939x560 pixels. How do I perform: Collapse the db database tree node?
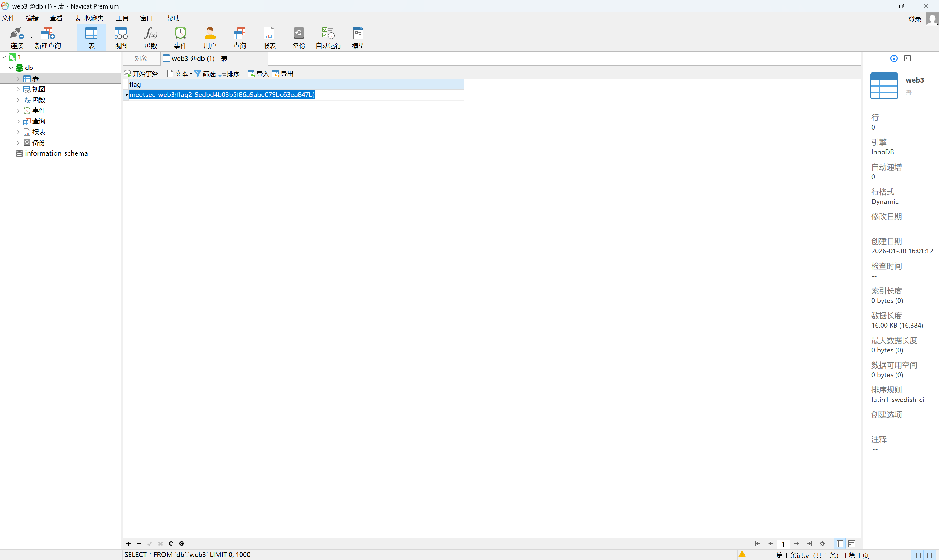click(11, 68)
